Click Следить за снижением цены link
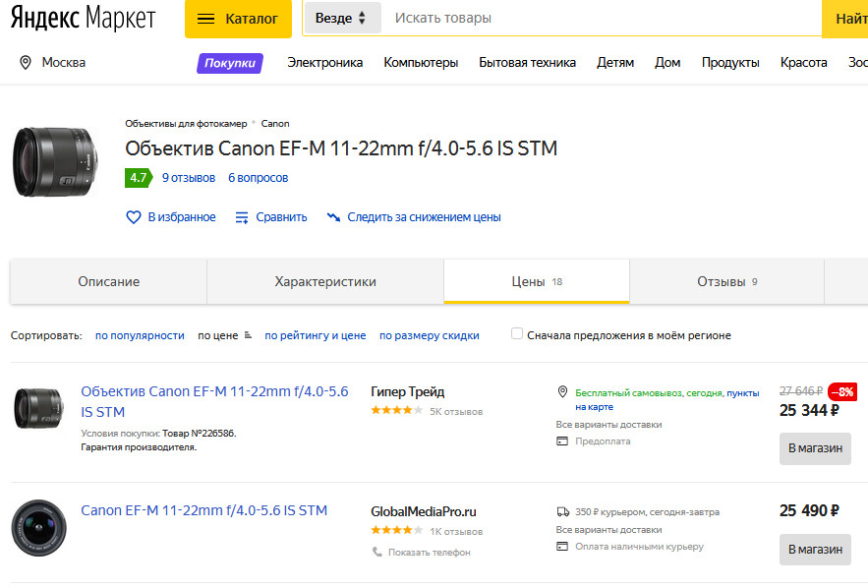Image resolution: width=868 pixels, height=588 pixels. 424,217
